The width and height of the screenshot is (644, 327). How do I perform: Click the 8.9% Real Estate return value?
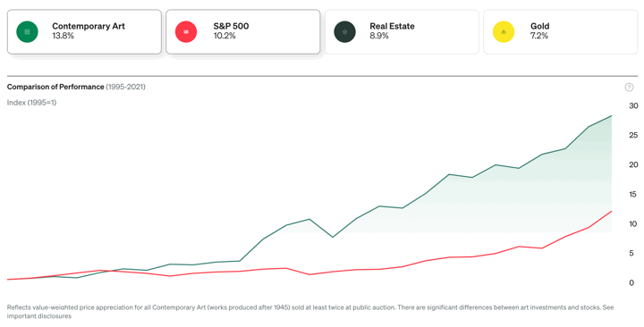379,36
